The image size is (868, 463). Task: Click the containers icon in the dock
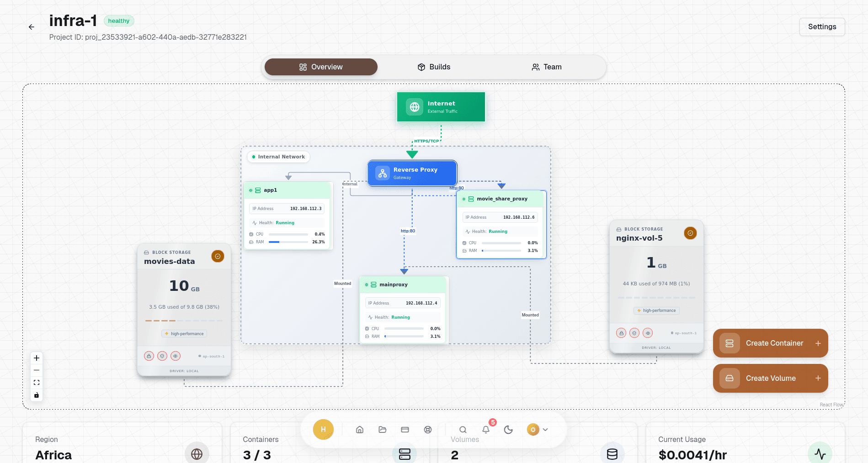tap(405, 430)
